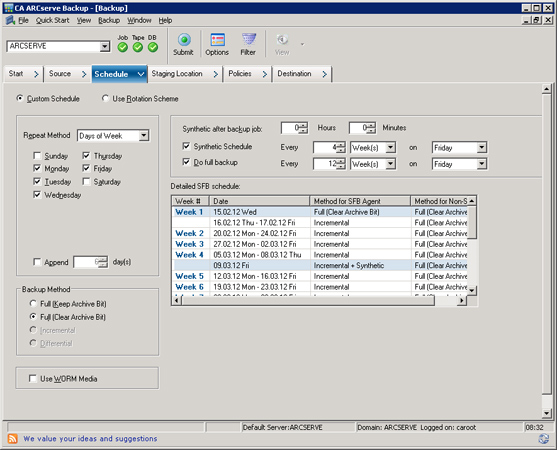Select Full (Clear Archive Bit) backup method
Image resolution: width=557 pixels, height=450 pixels.
(x=33, y=316)
